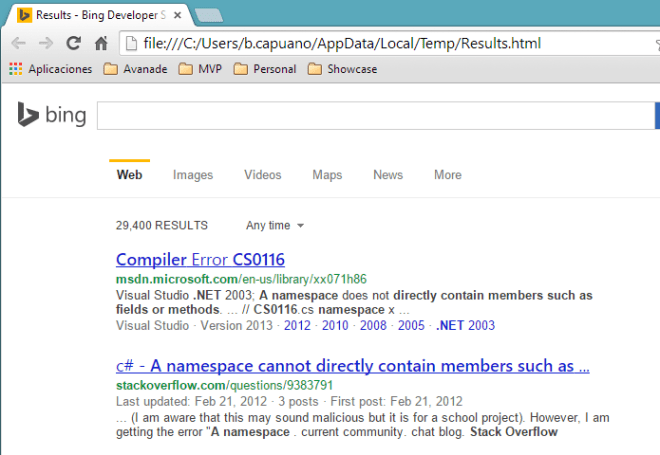This screenshot has height=455, width=660.
Task: Open the Compiler Error CS0116 result
Action: pos(200,260)
